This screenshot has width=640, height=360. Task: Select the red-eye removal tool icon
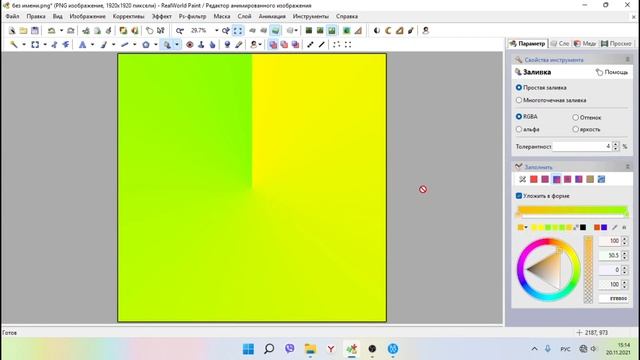click(x=190, y=44)
